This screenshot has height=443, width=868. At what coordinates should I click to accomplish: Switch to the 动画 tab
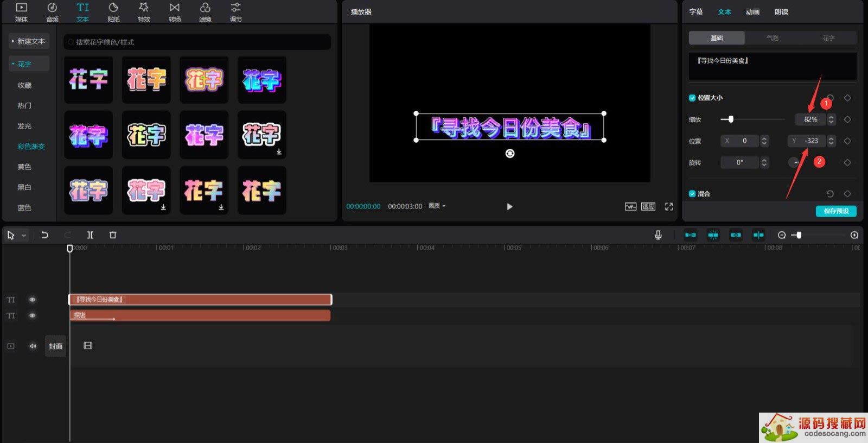[752, 12]
